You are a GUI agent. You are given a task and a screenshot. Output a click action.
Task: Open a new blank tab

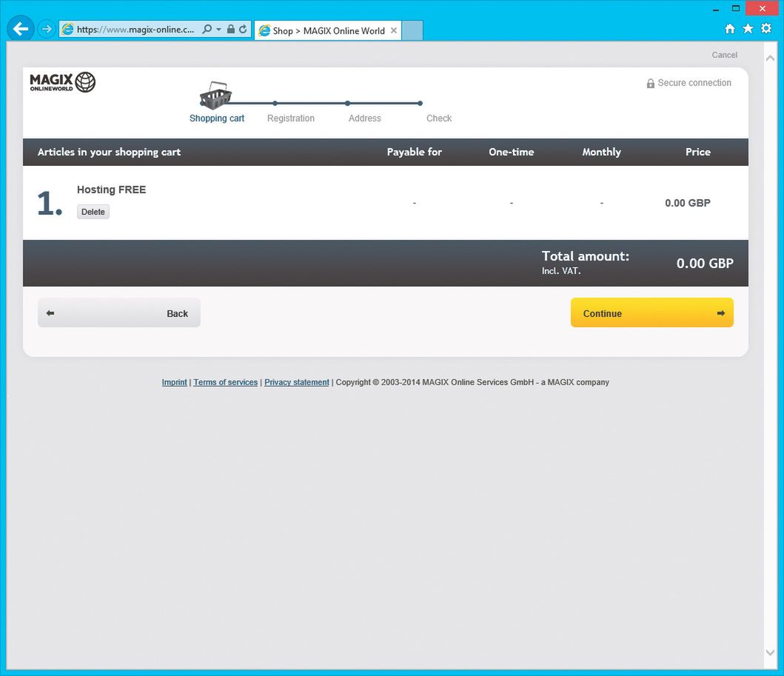point(412,30)
